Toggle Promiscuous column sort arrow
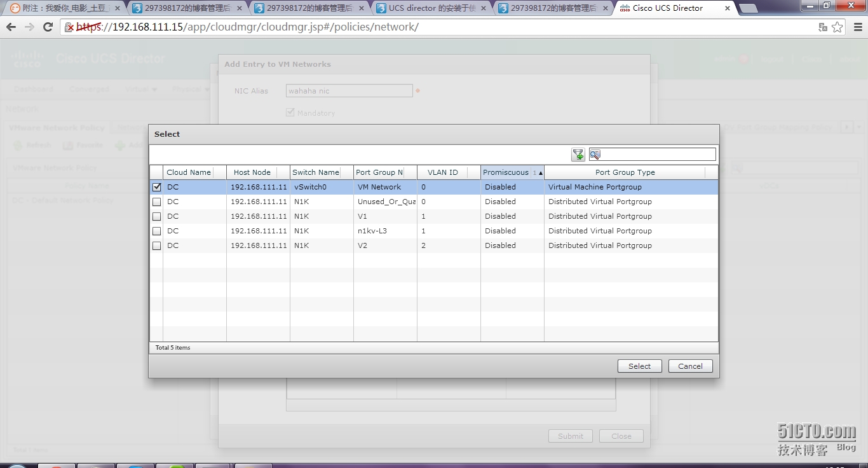Image resolution: width=868 pixels, height=468 pixels. click(541, 173)
